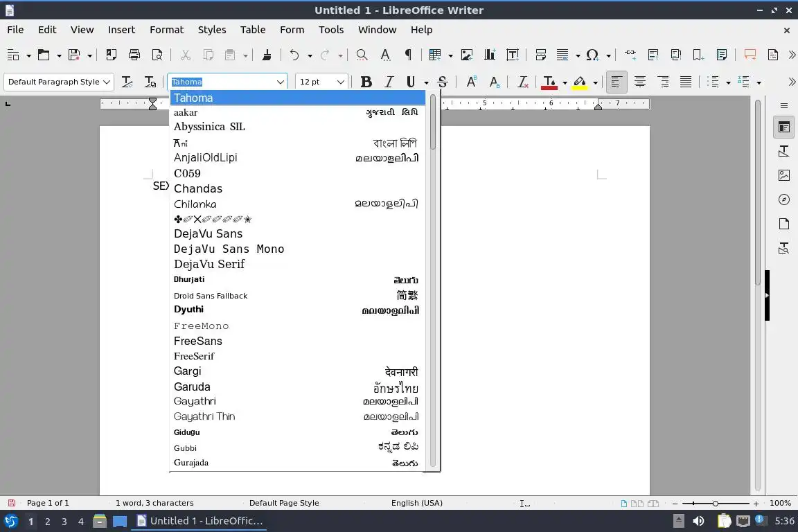798x532 pixels.
Task: Open Find and Replace magnifier icon
Action: (x=362, y=55)
